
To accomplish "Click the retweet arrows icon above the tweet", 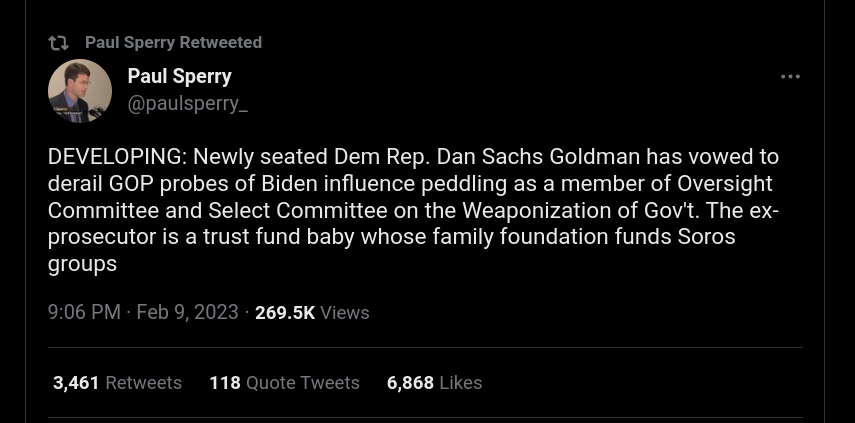I will (58, 43).
